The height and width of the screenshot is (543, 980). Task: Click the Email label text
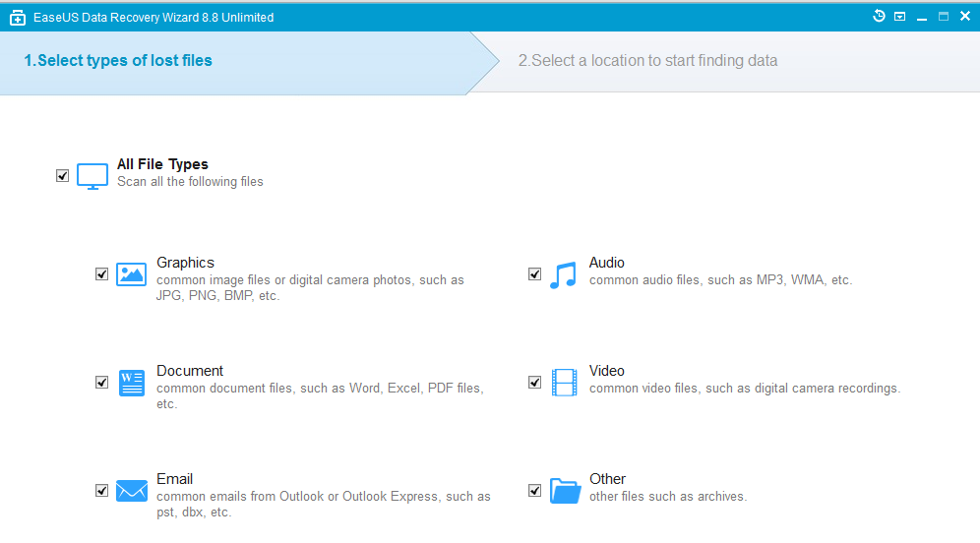pyautogui.click(x=174, y=479)
